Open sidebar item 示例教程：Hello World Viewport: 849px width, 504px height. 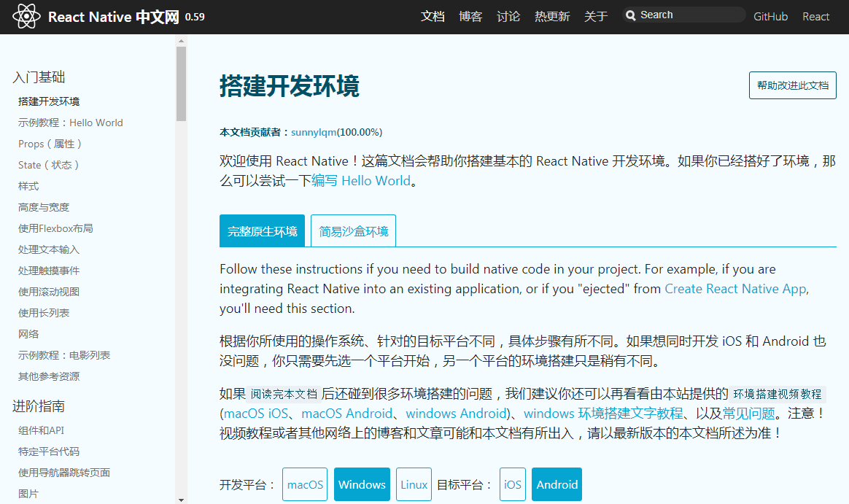pyautogui.click(x=71, y=123)
